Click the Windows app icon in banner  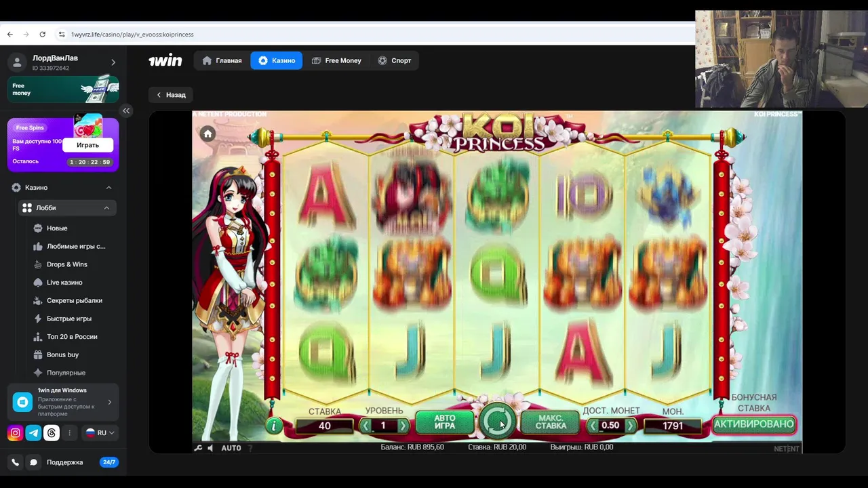point(22,402)
